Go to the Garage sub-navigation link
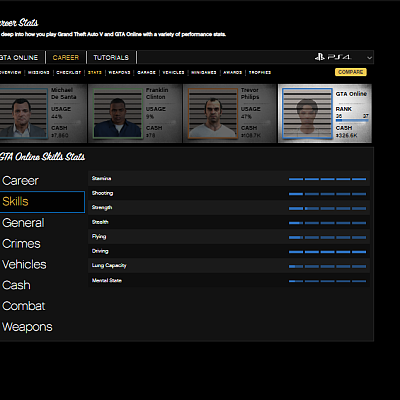The image size is (400, 400). coord(146,72)
